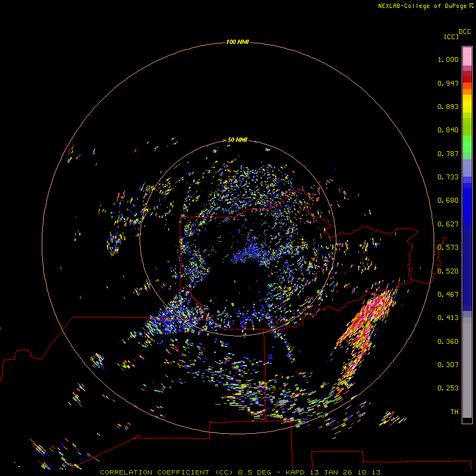Click the 0.360 legend value

coord(448,342)
